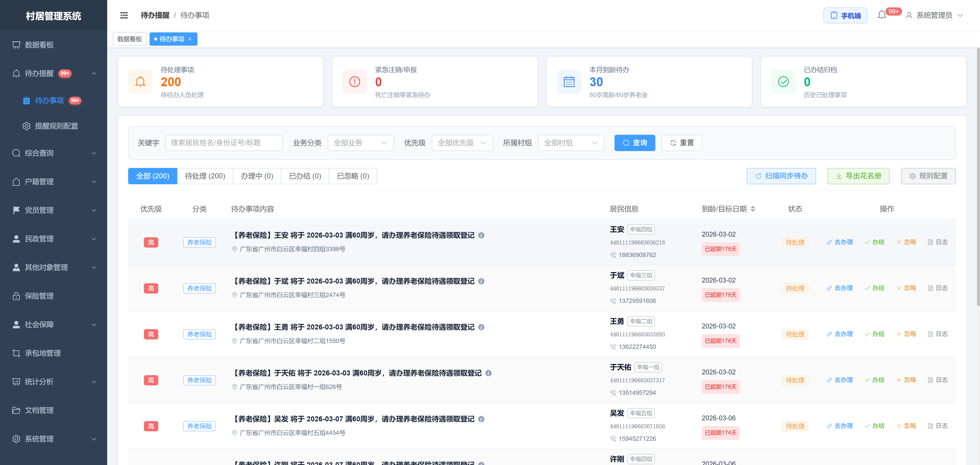Click the 待办提醒 breadcrumb
This screenshot has width=980, height=465.
click(x=155, y=15)
